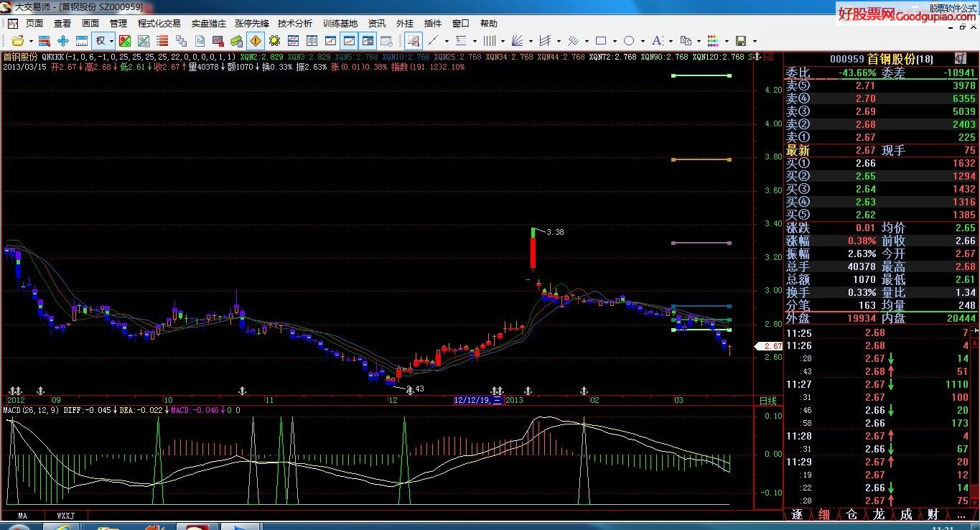Viewport: 980px width, 530px height.
Task: Open the copy drawings icon
Action: 686,41
